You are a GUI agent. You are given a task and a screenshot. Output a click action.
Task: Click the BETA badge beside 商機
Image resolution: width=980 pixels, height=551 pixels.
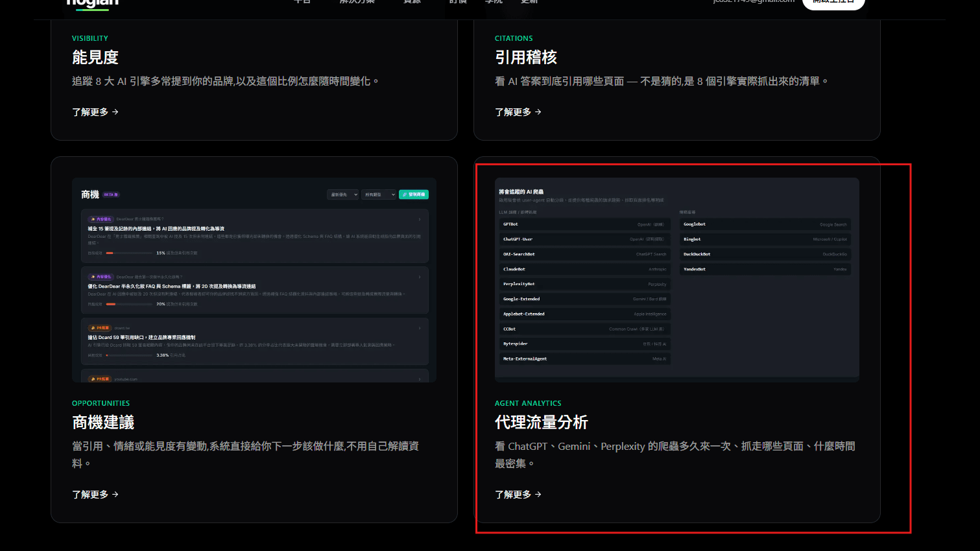pyautogui.click(x=111, y=194)
